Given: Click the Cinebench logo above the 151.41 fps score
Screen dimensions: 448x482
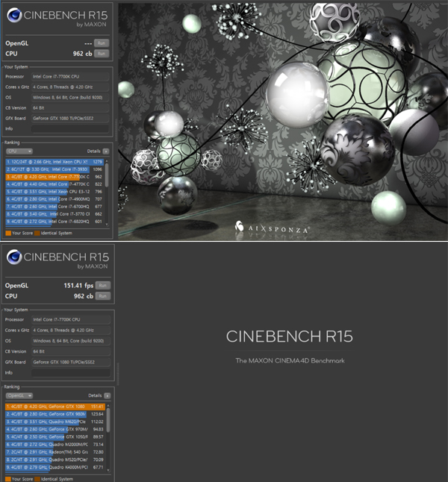Looking at the screenshot, I should tap(14, 257).
